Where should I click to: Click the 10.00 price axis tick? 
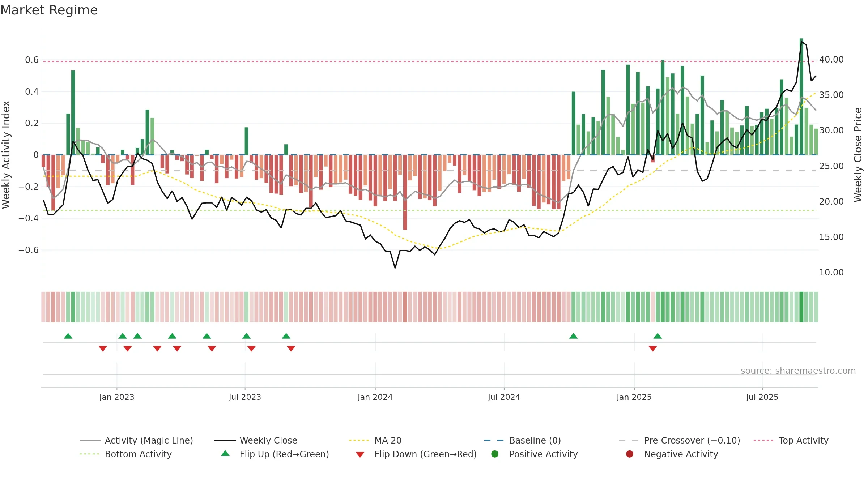pyautogui.click(x=831, y=273)
